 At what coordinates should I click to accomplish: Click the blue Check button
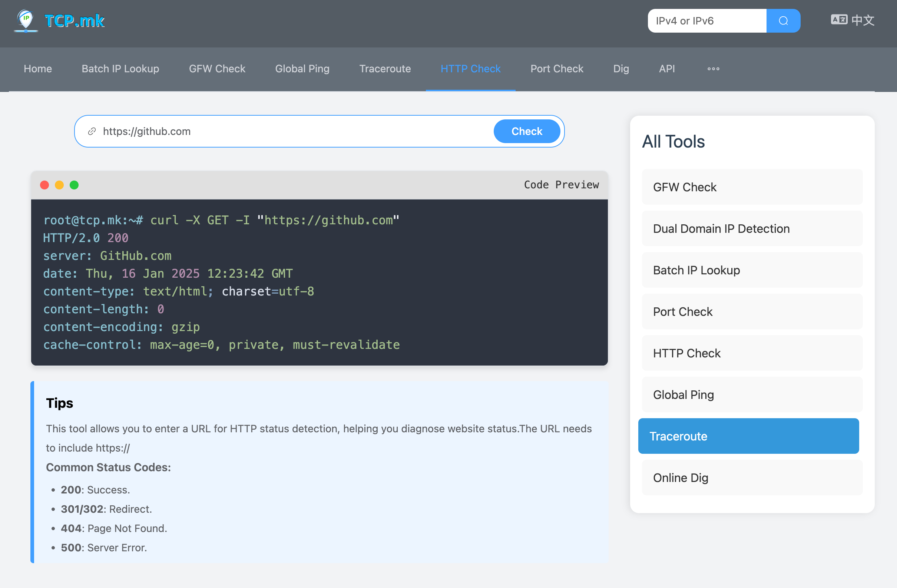pos(526,131)
